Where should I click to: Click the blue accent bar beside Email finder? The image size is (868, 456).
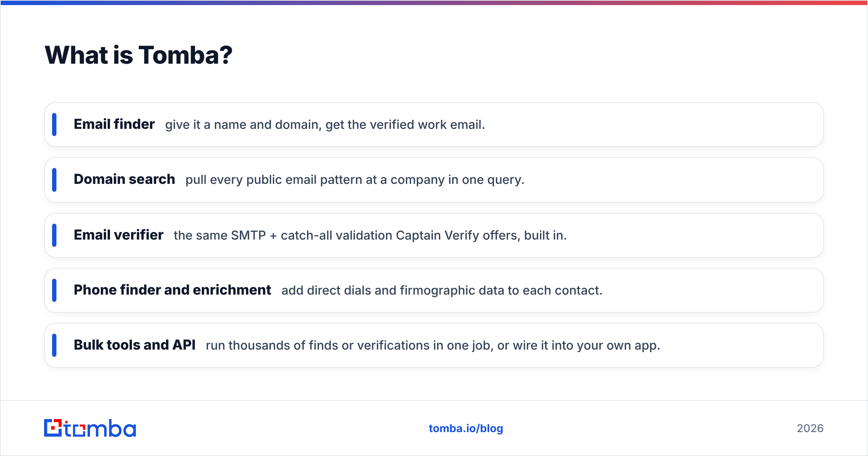click(54, 124)
